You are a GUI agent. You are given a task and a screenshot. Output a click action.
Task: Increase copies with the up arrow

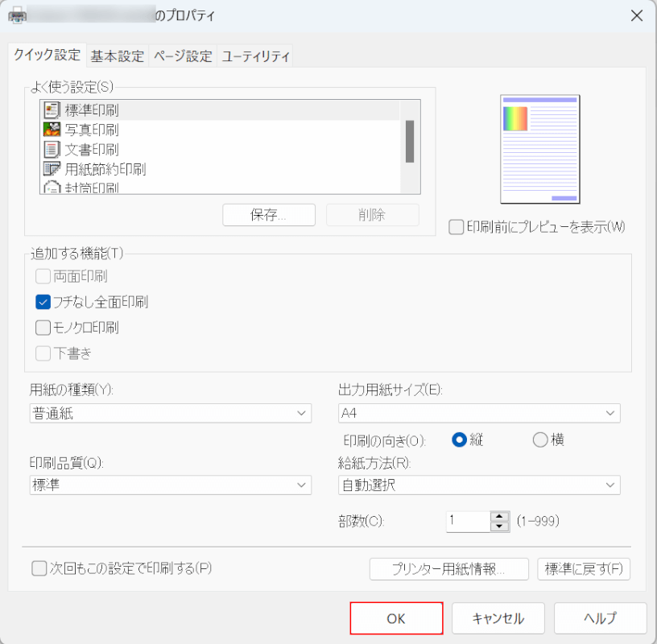[500, 516]
